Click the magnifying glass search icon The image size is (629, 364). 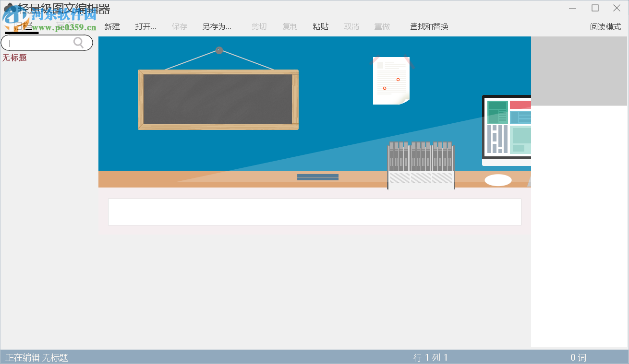pos(78,43)
